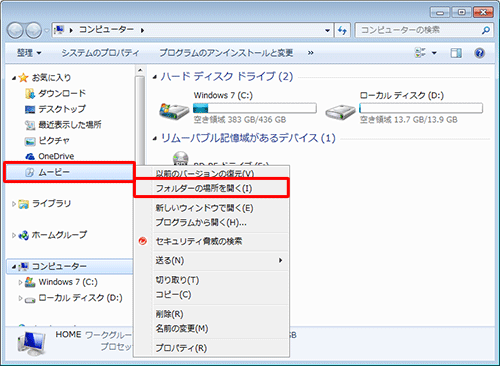The height and width of the screenshot is (366, 500).
Task: Choose フォルダーの場所を開く(I) in context menu
Action: tap(211, 189)
